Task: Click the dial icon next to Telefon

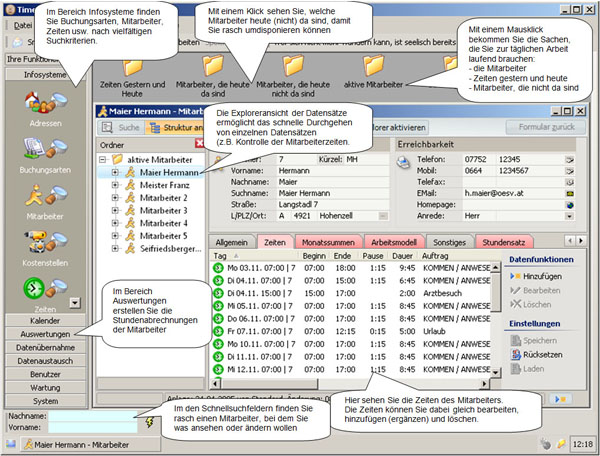Action: 570,160
